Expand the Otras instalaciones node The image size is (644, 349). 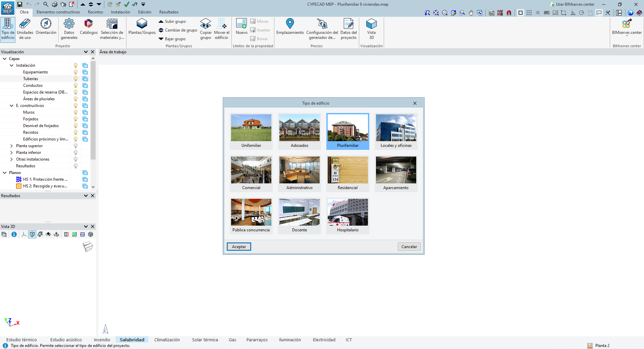tap(11, 159)
